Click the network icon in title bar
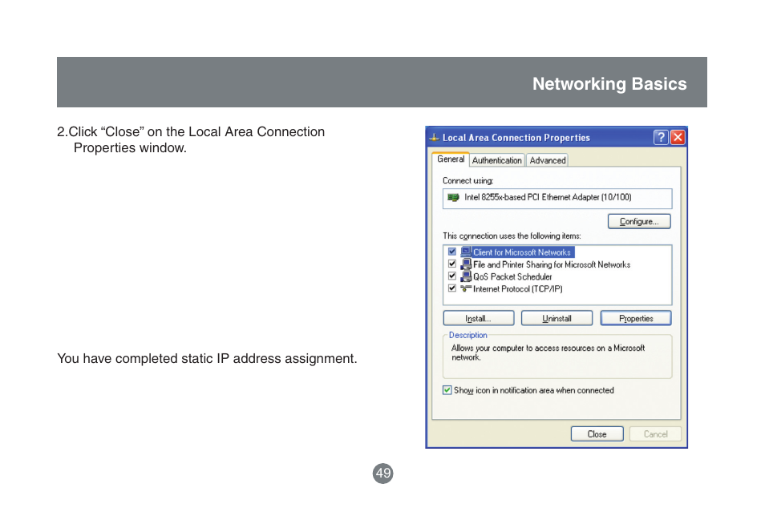Screen dimensions: 765x532 (x=434, y=138)
